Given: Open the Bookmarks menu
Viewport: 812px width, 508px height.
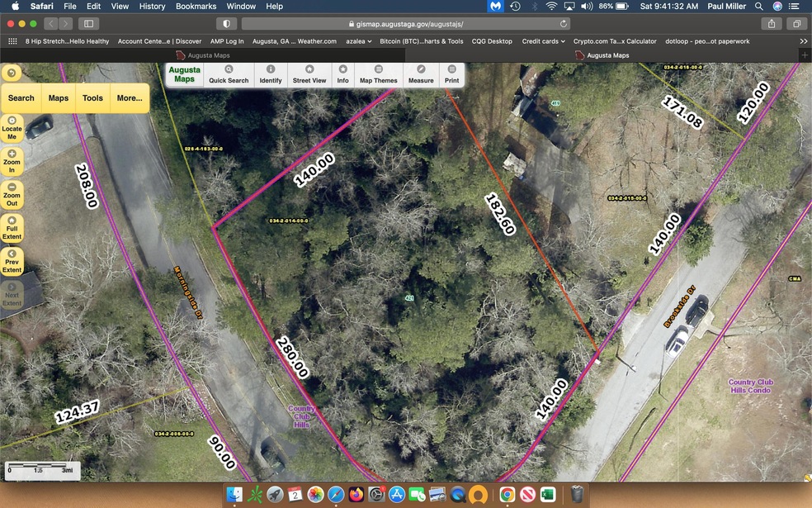Looking at the screenshot, I should tap(196, 7).
